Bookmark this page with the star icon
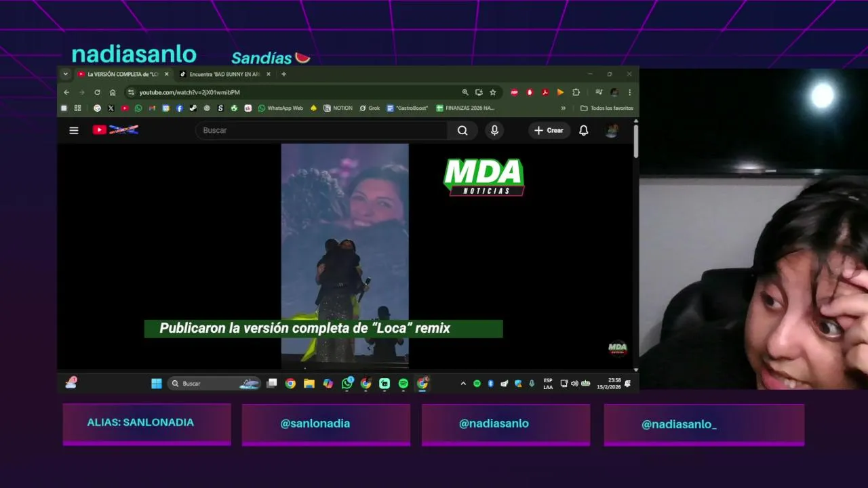Viewport: 868px width, 488px height. click(493, 92)
